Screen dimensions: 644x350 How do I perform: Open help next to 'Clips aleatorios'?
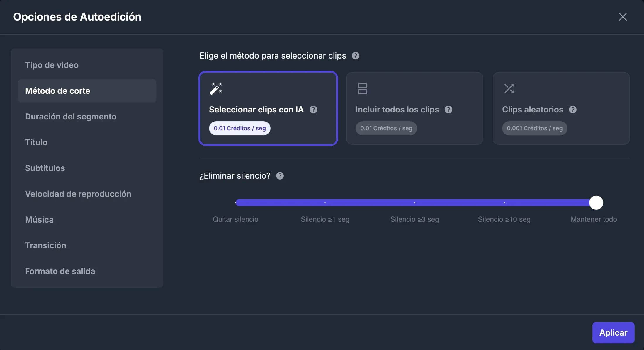pyautogui.click(x=573, y=110)
